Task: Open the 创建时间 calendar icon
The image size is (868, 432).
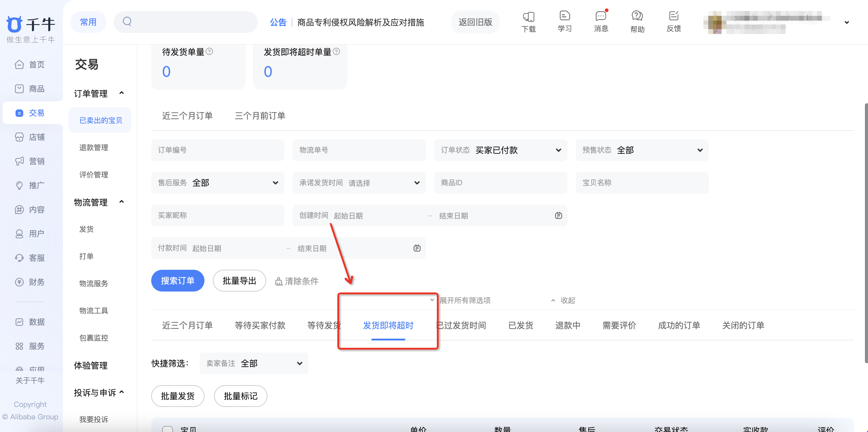Action: pyautogui.click(x=558, y=216)
